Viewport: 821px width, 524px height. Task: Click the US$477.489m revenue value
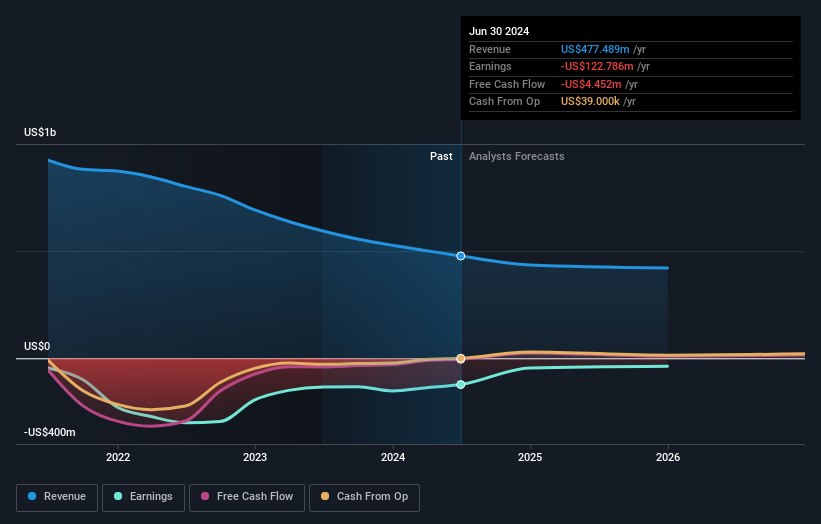pos(595,49)
